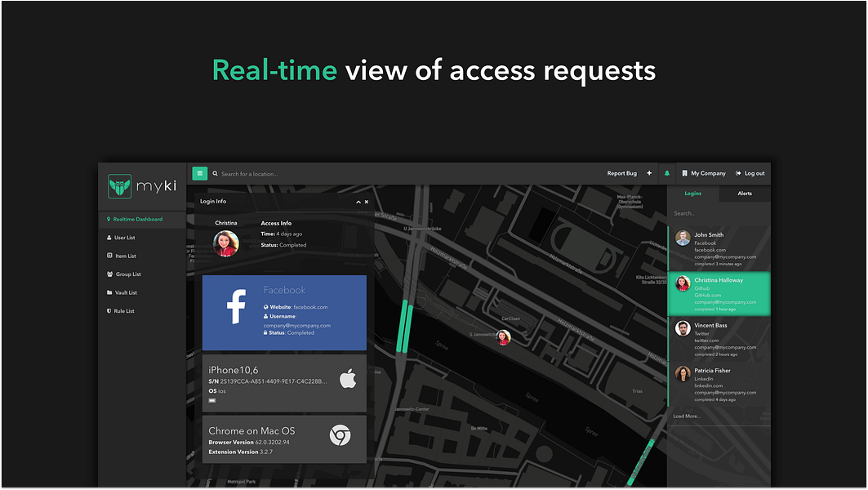Select the Group List icon
This screenshot has width=868, height=490.
(109, 274)
